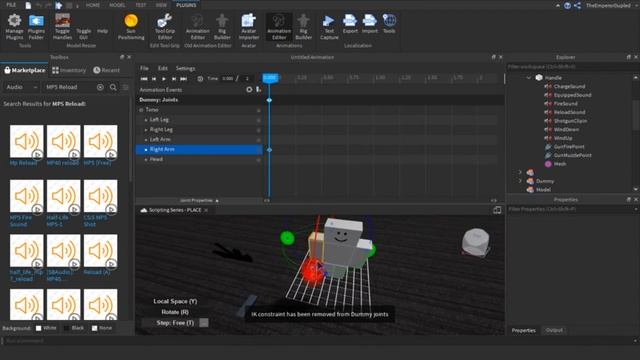The height and width of the screenshot is (360, 640).
Task: Collapse the Handle node in Explorer
Action: coord(529,78)
